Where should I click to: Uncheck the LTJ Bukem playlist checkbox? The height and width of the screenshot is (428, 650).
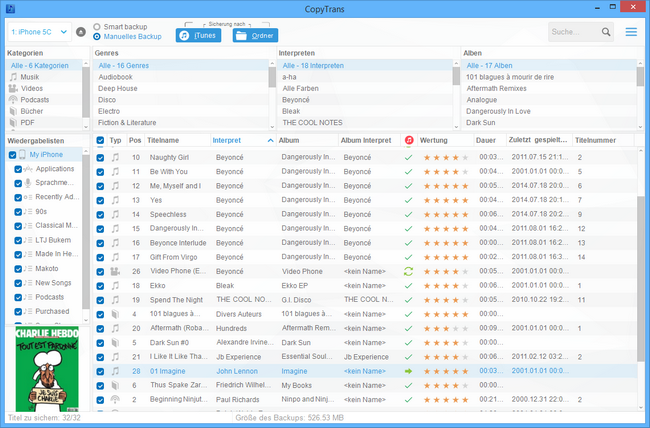[x=18, y=241]
